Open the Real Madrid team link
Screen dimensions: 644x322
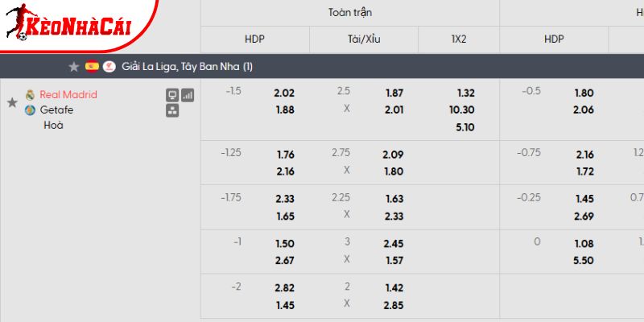68,94
